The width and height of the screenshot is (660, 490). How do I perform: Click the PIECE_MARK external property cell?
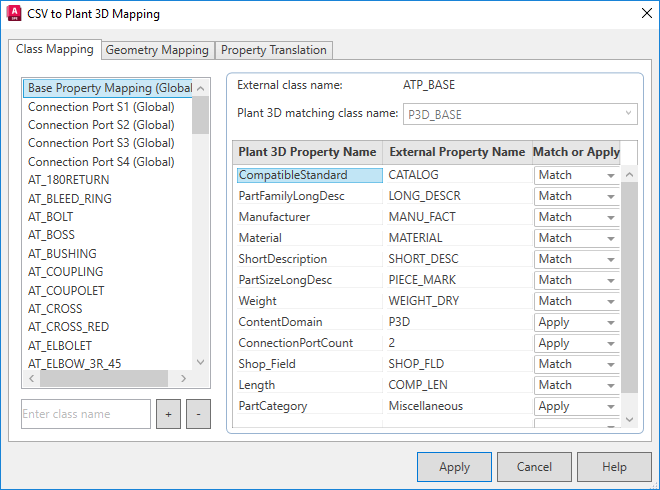pos(459,280)
